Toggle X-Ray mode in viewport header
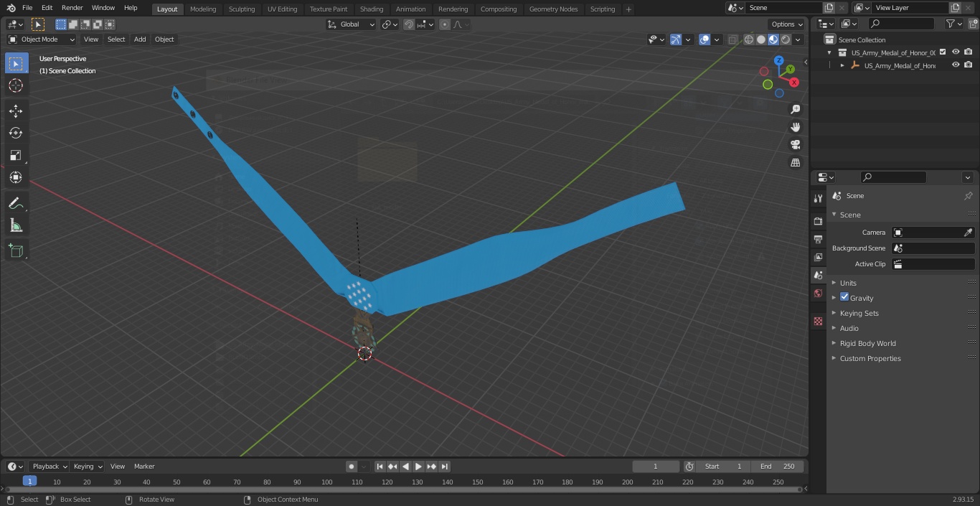The image size is (980, 506). point(732,39)
